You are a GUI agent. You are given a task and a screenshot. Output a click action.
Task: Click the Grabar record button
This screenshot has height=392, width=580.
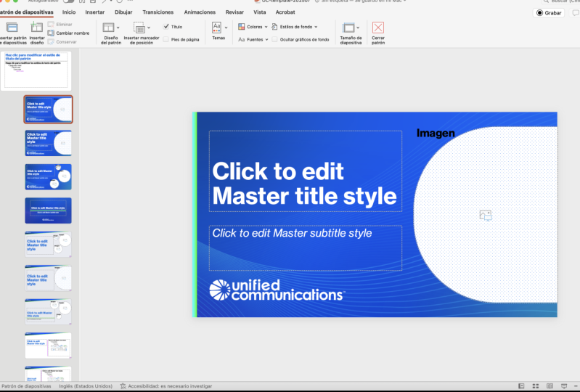549,13
